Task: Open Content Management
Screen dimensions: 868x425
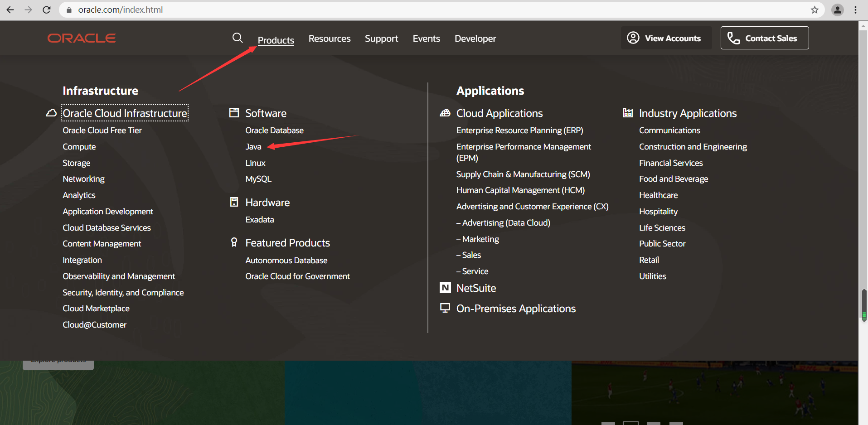Action: (102, 244)
